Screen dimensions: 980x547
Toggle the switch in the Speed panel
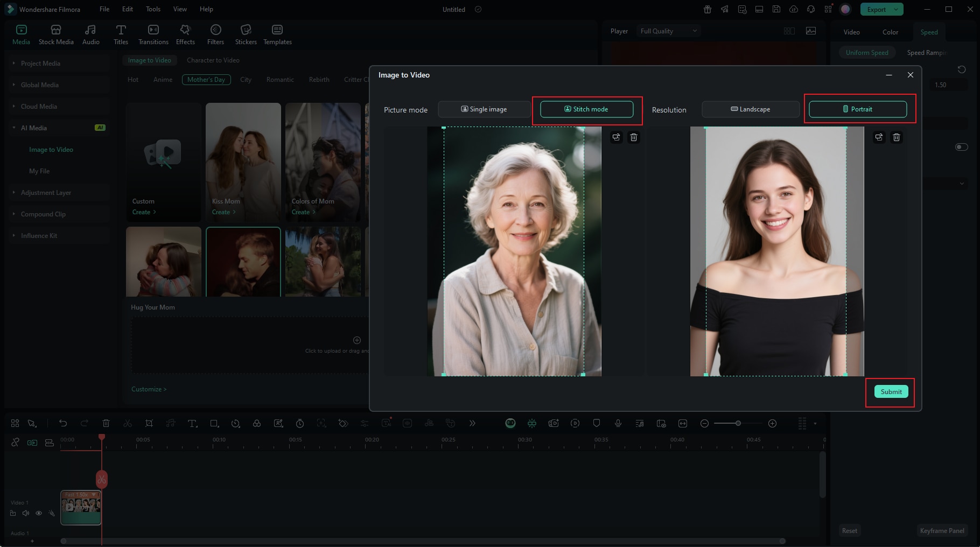[x=961, y=147]
